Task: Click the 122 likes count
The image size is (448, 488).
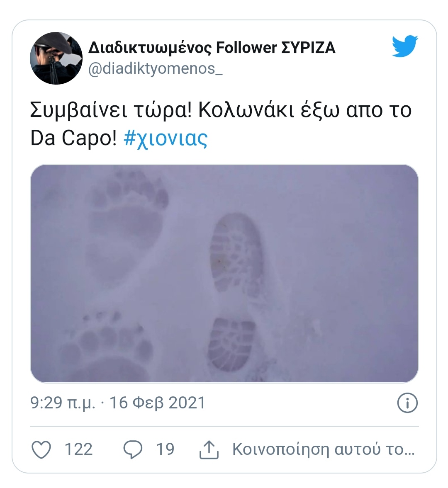Action: click(x=78, y=449)
